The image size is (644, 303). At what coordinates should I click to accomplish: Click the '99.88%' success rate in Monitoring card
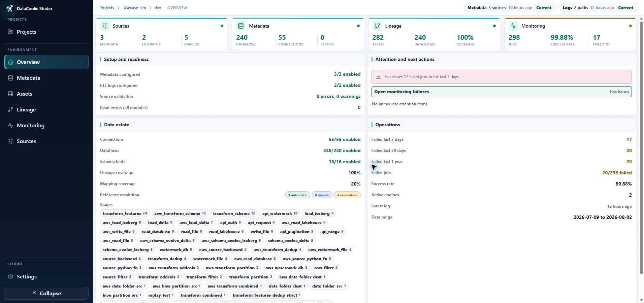pos(562,38)
